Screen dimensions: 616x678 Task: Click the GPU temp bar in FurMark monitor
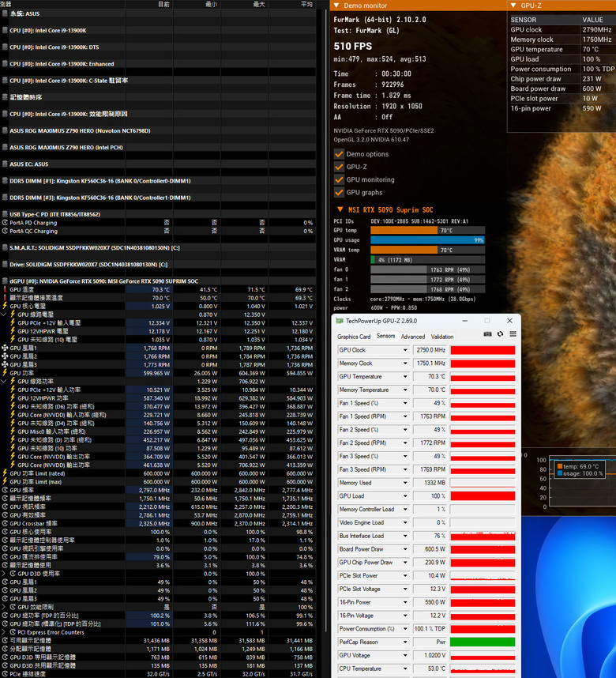pos(427,231)
